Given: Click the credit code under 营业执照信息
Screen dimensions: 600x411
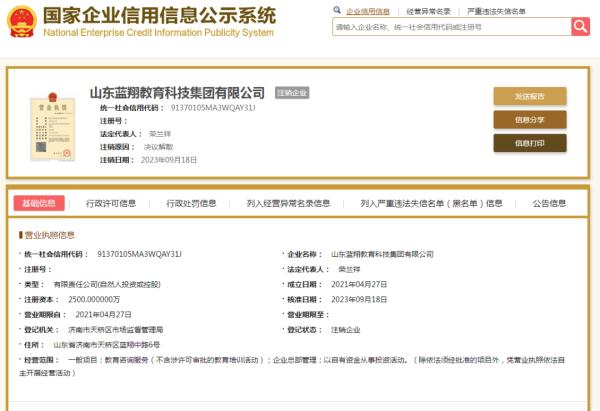Looking at the screenshot, I should [x=139, y=254].
